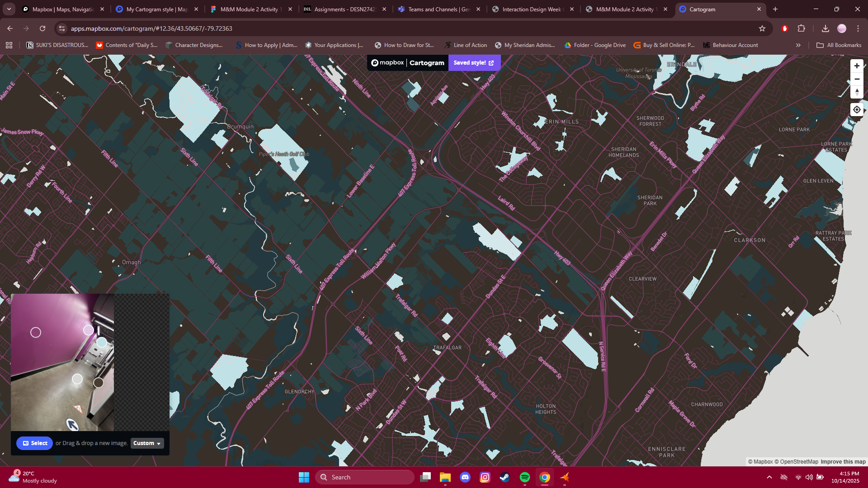Screen dimensions: 868x488
Task: Expand hidden icons in the system tray
Action: [x=770, y=477]
